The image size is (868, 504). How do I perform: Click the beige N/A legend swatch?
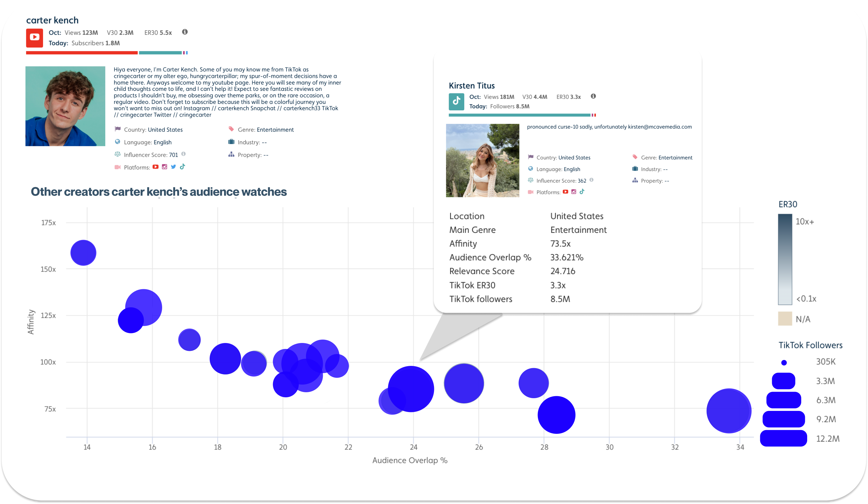click(785, 319)
